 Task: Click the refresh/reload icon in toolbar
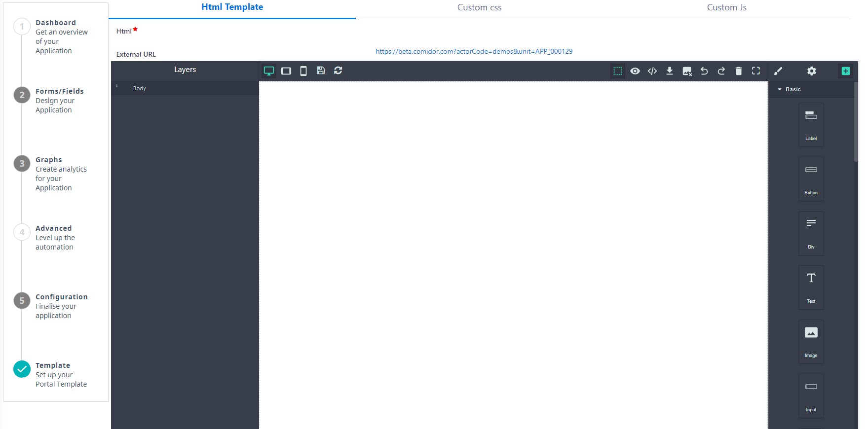click(338, 71)
